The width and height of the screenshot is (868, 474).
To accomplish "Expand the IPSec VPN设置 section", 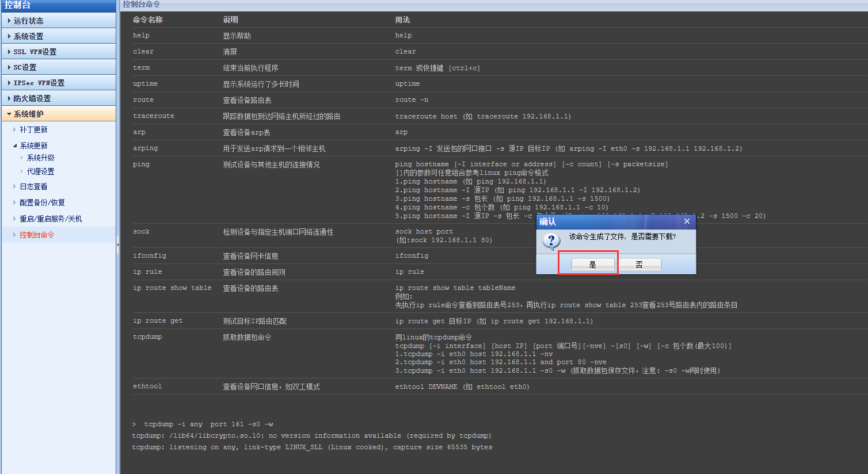I will click(39, 83).
